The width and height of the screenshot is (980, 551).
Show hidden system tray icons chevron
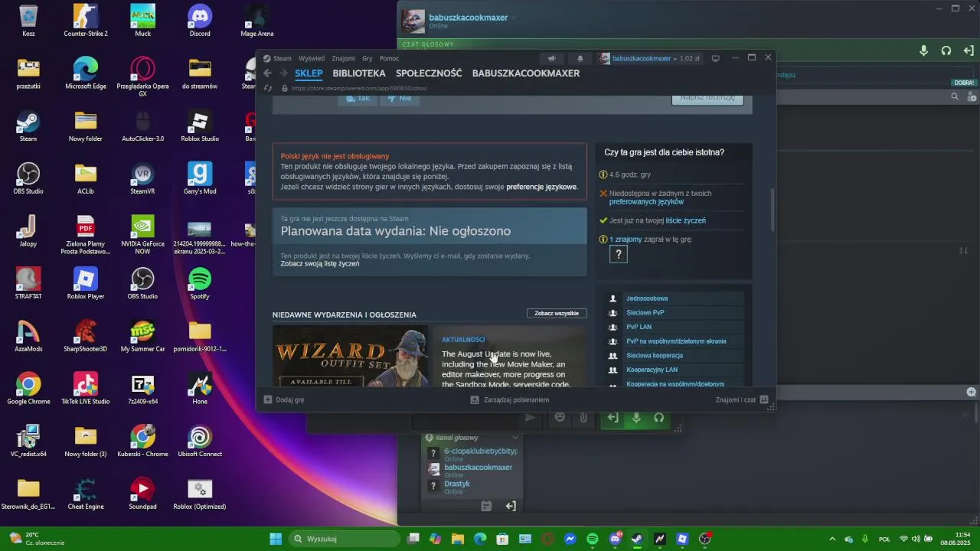(x=832, y=539)
